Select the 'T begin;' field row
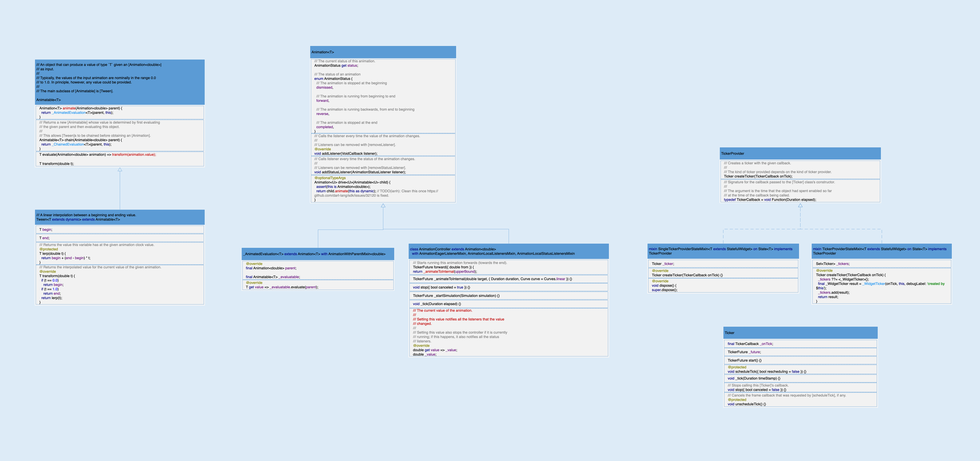Screen dimensions: 980x461 [x=119, y=230]
